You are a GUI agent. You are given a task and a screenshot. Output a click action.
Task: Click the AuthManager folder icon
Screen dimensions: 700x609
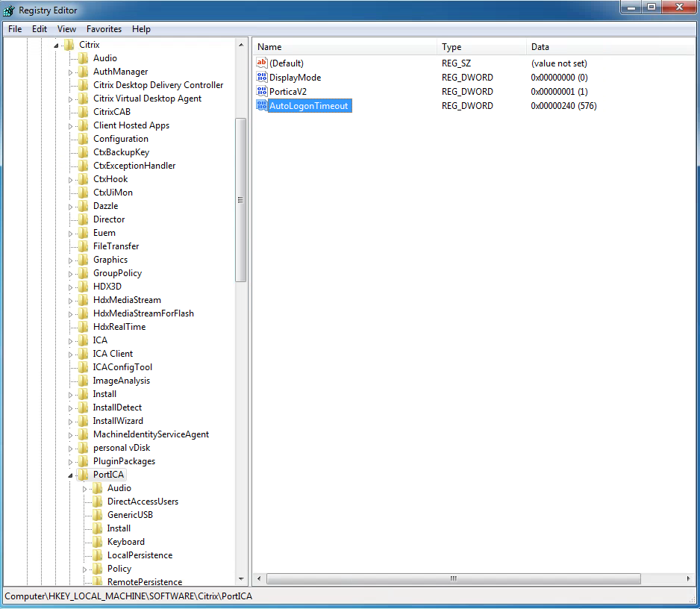[83, 72]
